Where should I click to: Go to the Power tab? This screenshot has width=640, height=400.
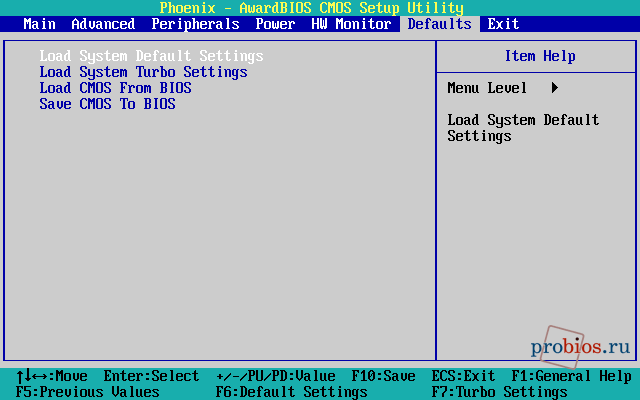click(275, 24)
